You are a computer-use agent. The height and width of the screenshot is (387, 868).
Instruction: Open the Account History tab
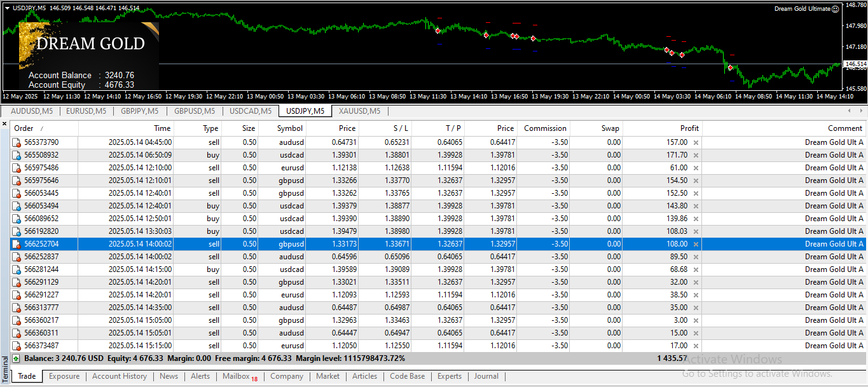point(120,376)
